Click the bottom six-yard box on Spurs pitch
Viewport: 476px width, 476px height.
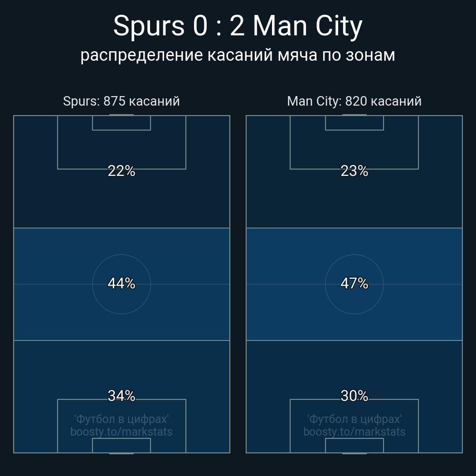click(121, 445)
